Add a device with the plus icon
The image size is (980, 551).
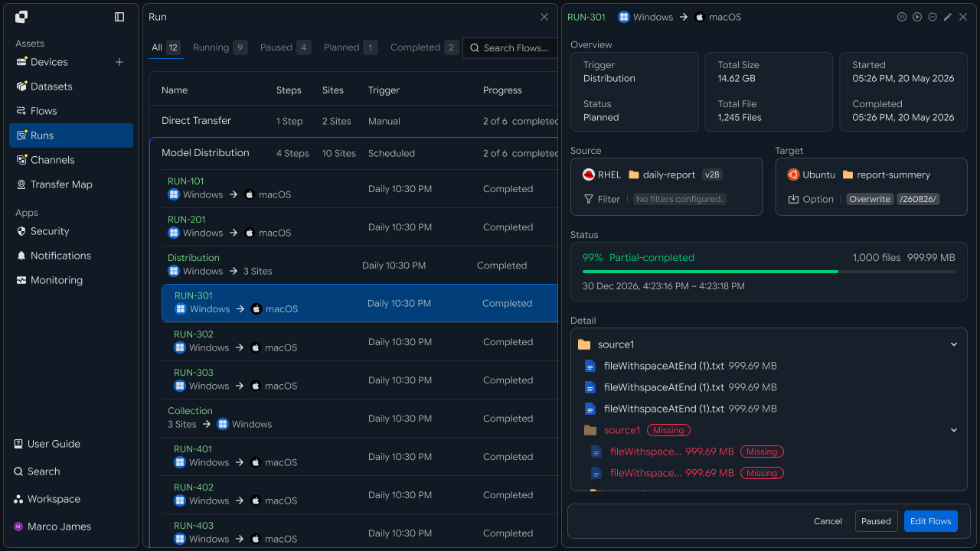(119, 62)
